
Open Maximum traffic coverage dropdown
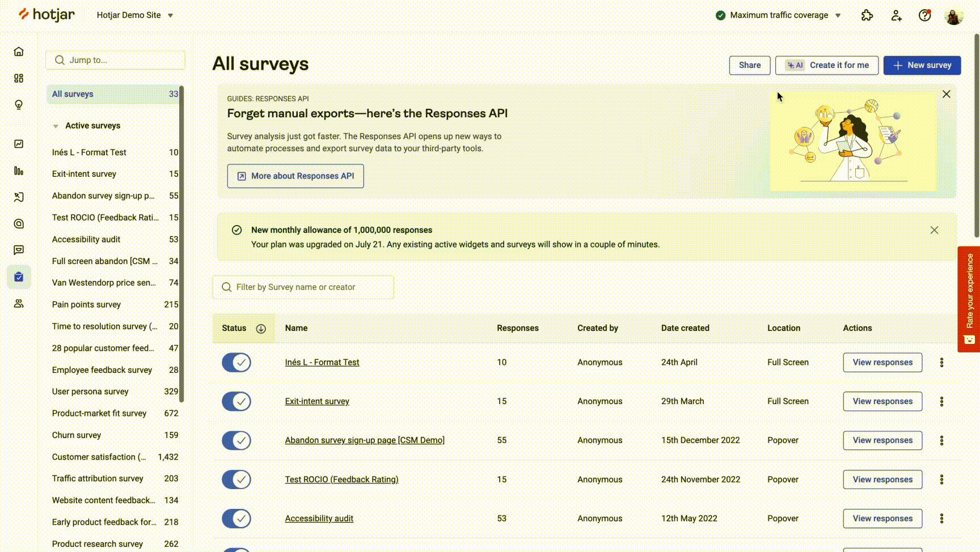[x=778, y=15]
